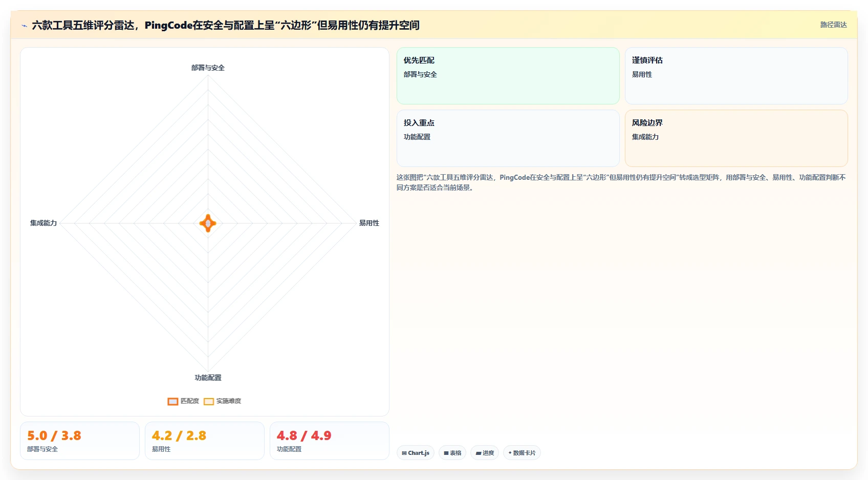Click the 表格 tag chip
868x480 pixels.
pyautogui.click(x=452, y=453)
